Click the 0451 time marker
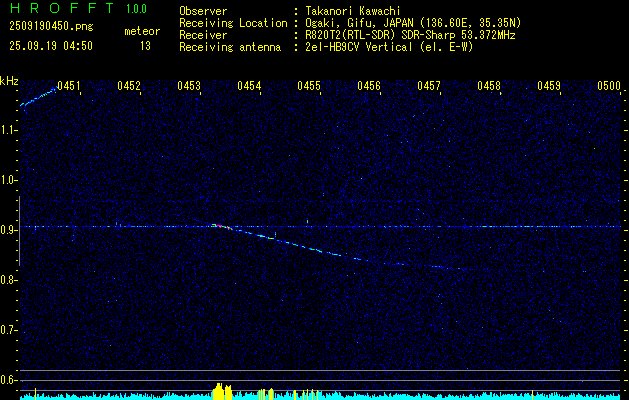This screenshot has height=400, width=629. pos(68,86)
